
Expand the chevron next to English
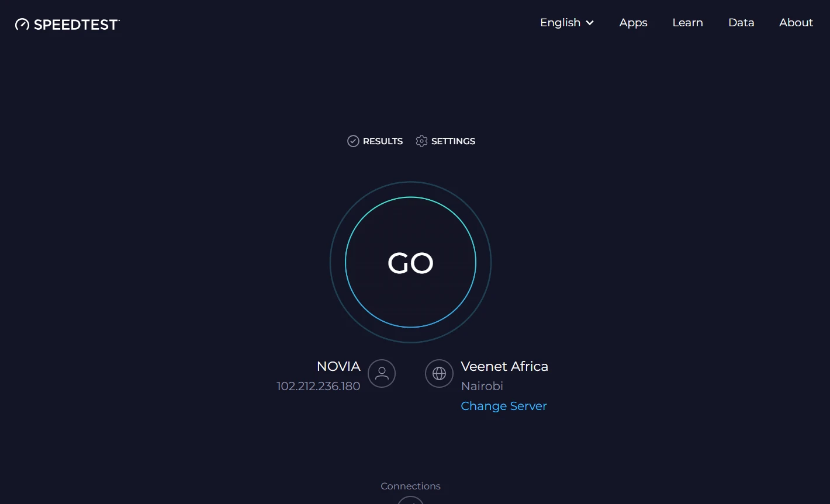pos(590,23)
